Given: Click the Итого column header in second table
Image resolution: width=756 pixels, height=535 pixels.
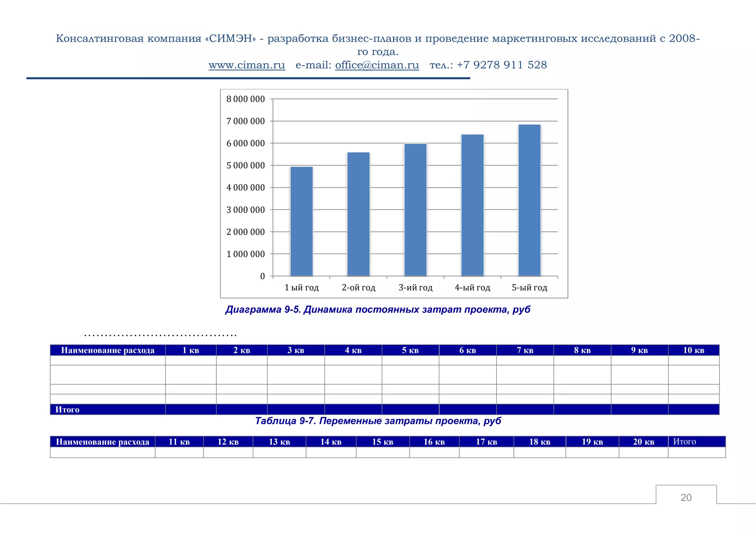Looking at the screenshot, I should point(697,442).
